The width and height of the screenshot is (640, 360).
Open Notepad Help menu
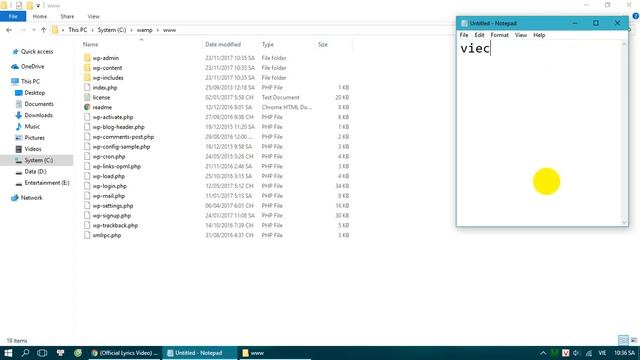point(539,35)
